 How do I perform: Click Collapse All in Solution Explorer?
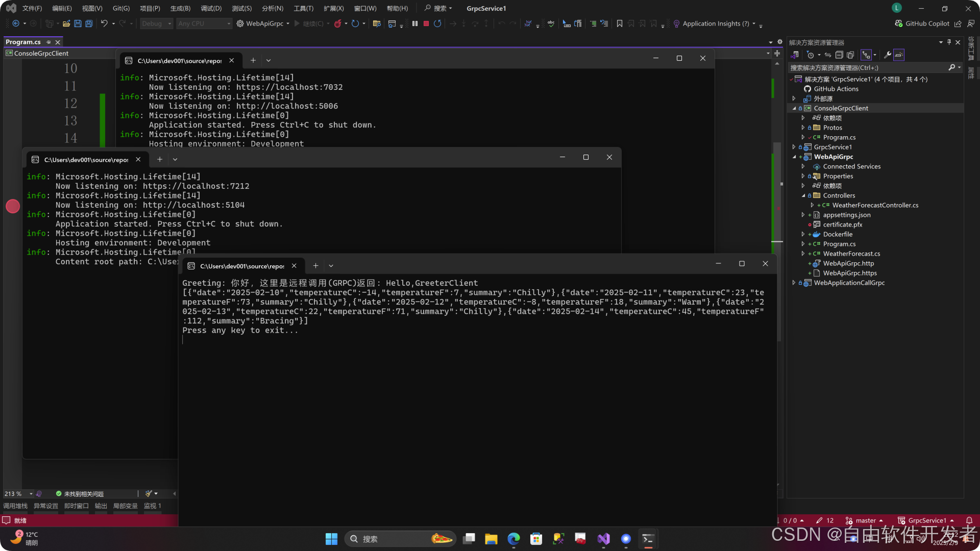(839, 55)
